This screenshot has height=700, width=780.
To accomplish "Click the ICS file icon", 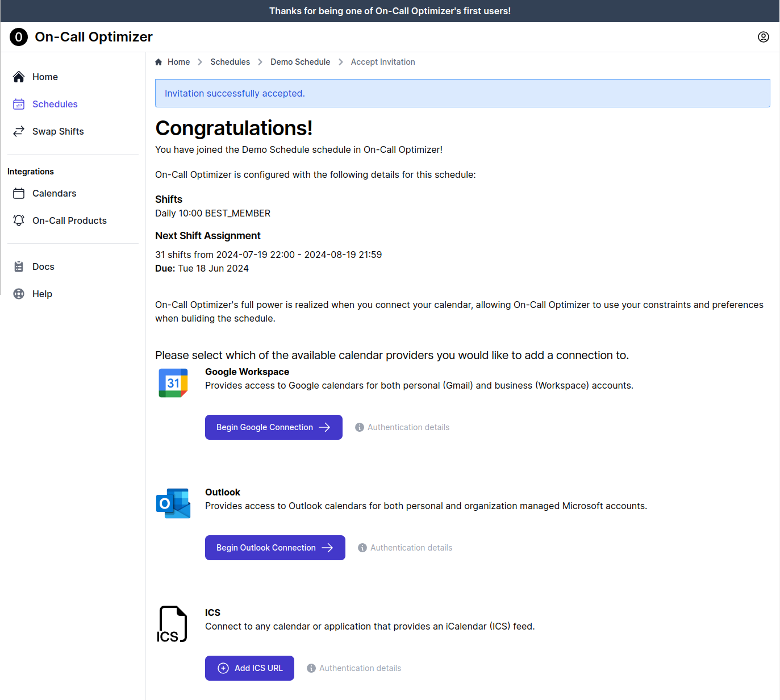I will pyautogui.click(x=172, y=624).
